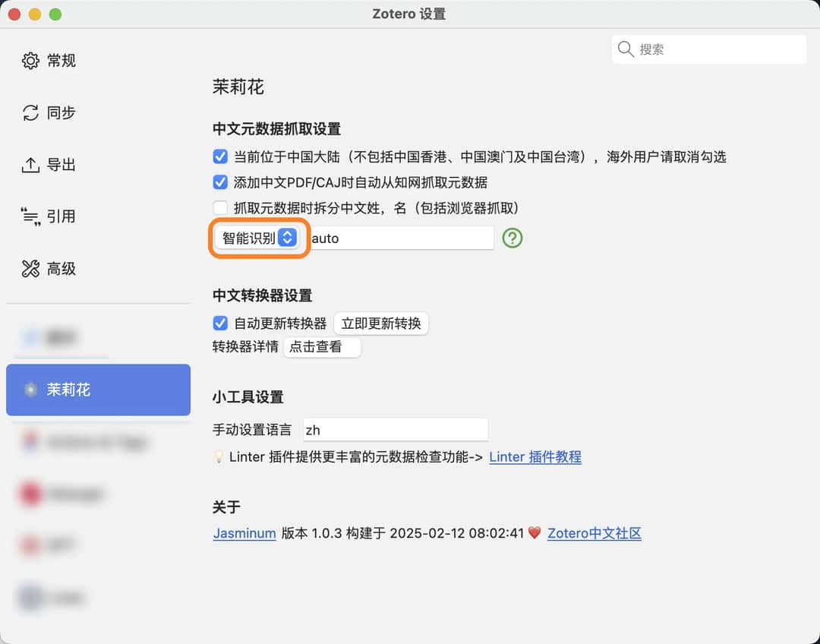
Task: Click the General (常规) gear icon
Action: click(x=30, y=61)
